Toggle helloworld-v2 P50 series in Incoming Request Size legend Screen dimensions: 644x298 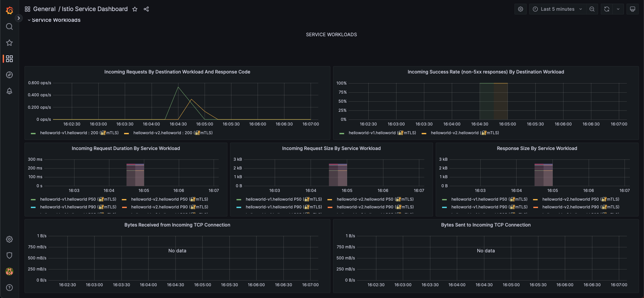375,199
